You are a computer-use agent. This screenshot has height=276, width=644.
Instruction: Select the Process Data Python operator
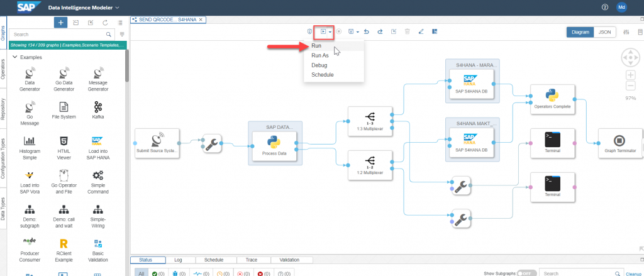click(x=274, y=147)
